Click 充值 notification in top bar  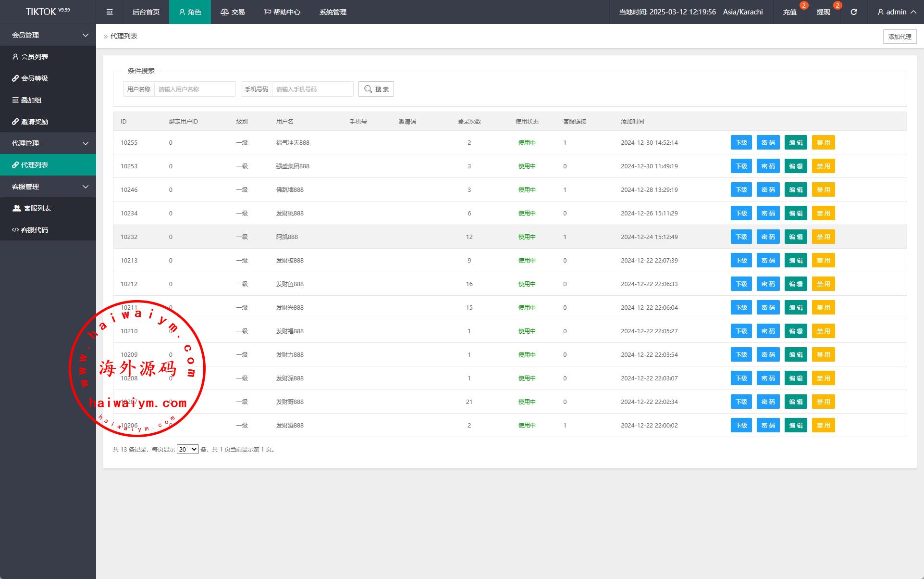(x=789, y=12)
